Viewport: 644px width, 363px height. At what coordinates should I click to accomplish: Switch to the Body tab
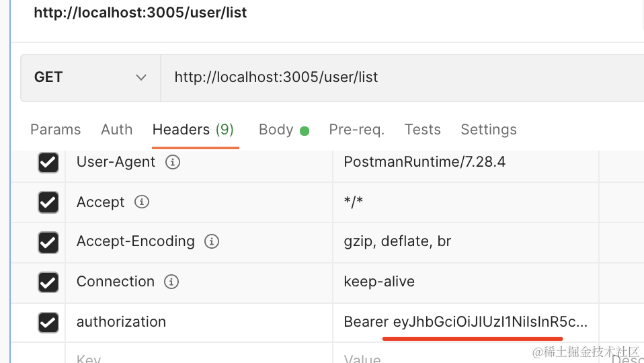[284, 130]
